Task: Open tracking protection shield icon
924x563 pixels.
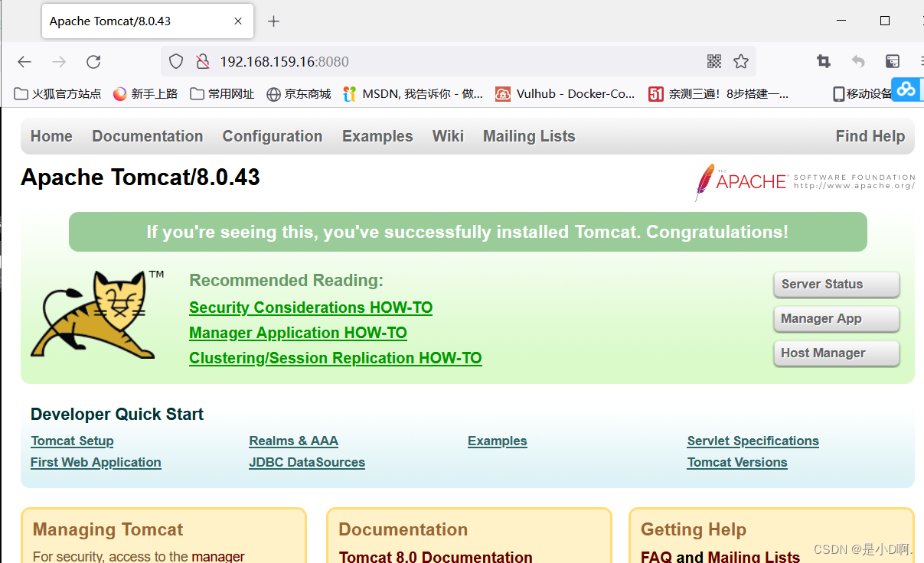Action: pyautogui.click(x=176, y=62)
